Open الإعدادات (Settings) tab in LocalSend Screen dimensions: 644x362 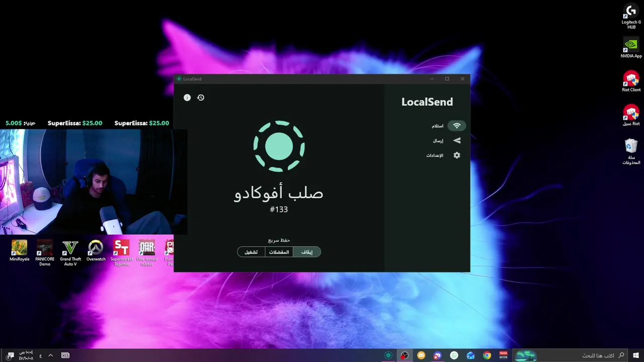pyautogui.click(x=444, y=155)
